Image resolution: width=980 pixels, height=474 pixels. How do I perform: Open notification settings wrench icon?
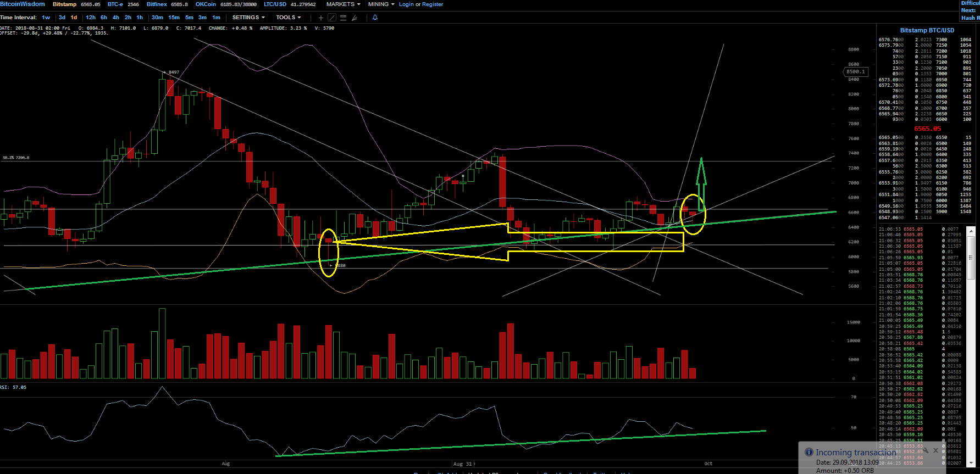coord(926,450)
